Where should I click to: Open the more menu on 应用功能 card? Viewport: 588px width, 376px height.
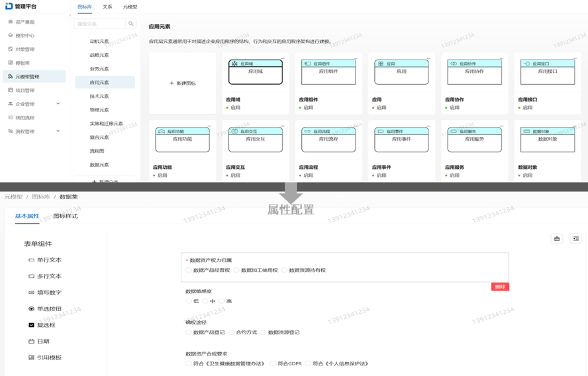coord(209,126)
